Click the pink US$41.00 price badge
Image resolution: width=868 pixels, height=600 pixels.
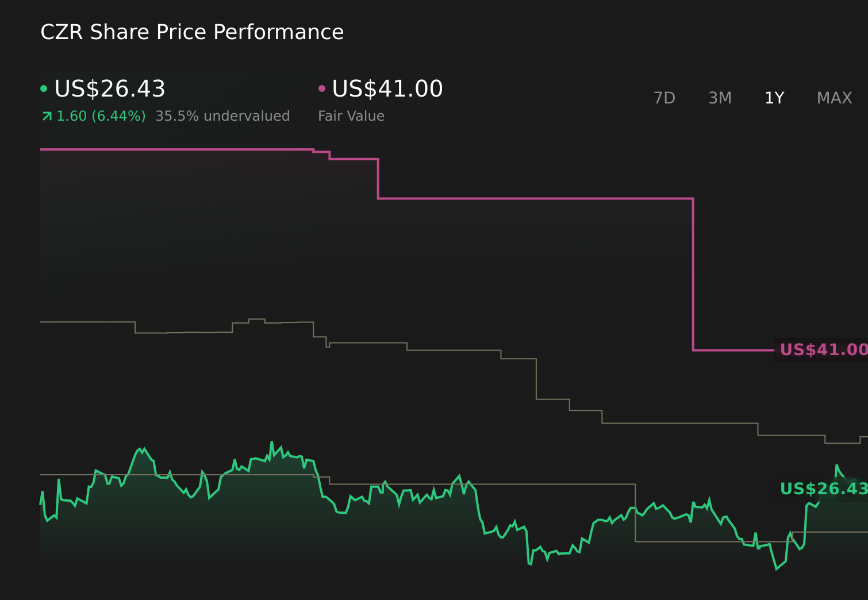pyautogui.click(x=823, y=349)
